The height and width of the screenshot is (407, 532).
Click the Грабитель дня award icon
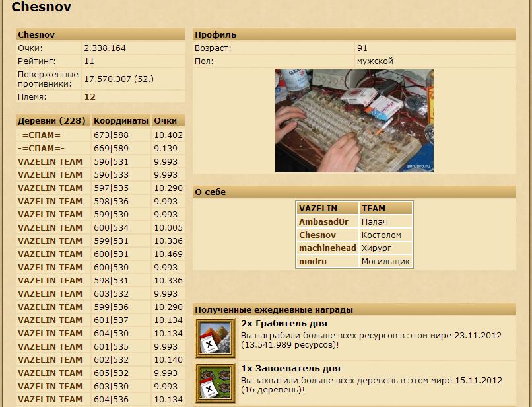215,338
